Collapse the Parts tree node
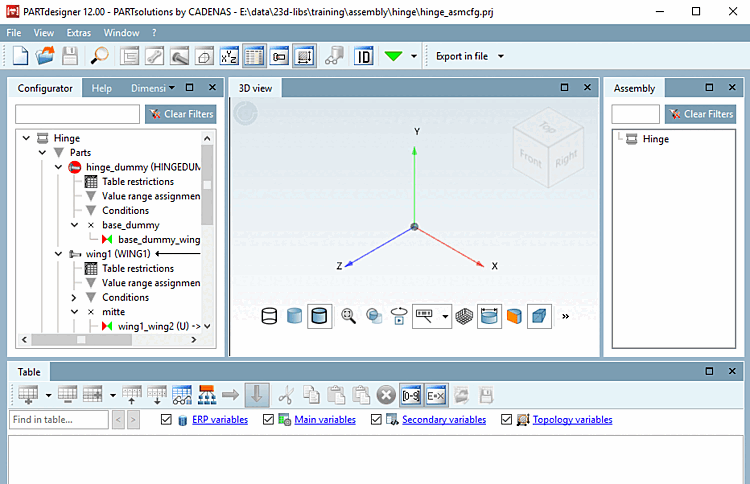 pyautogui.click(x=43, y=153)
